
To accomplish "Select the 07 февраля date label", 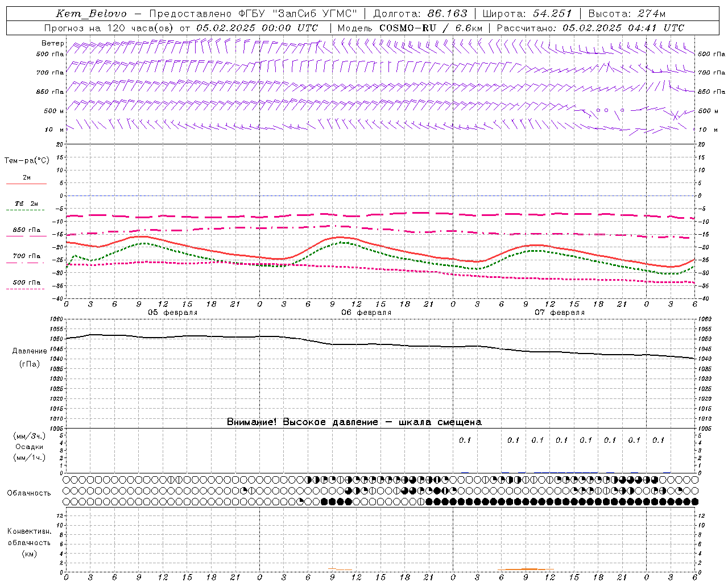I will click(560, 313).
